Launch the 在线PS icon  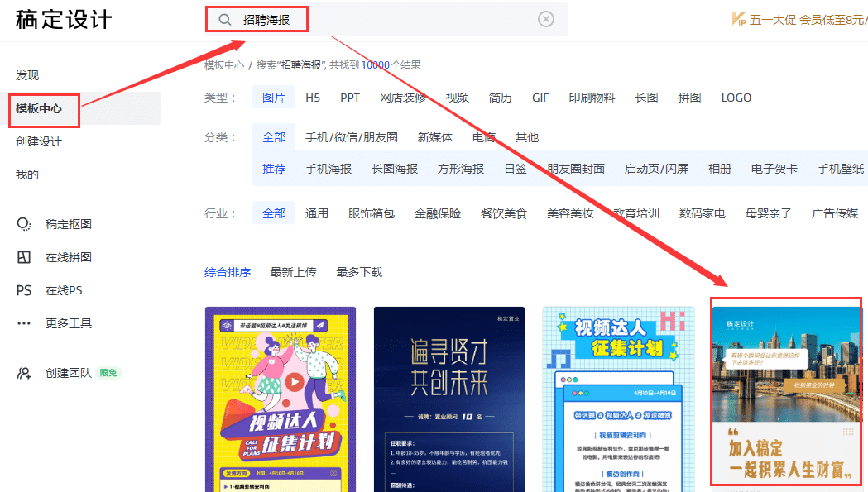pos(24,290)
